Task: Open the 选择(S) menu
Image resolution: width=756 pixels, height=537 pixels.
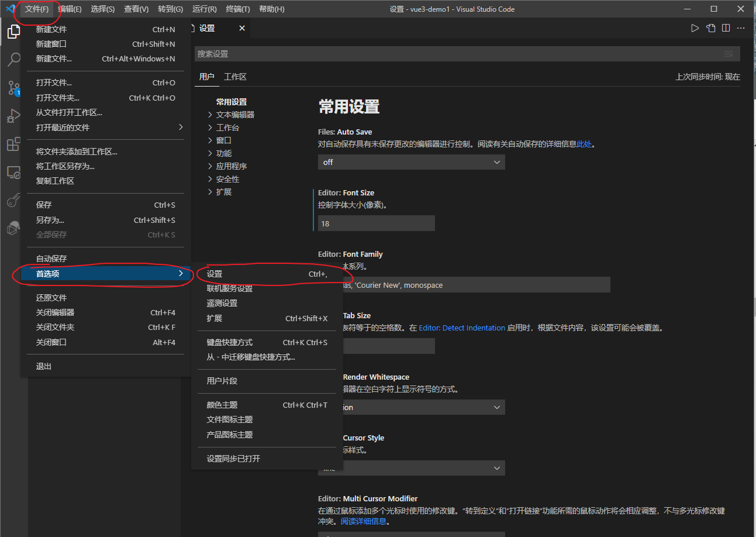Action: click(103, 9)
